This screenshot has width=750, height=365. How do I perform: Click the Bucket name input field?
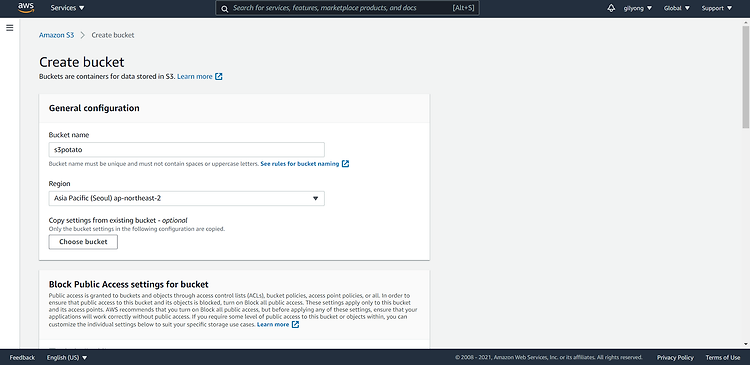point(187,150)
